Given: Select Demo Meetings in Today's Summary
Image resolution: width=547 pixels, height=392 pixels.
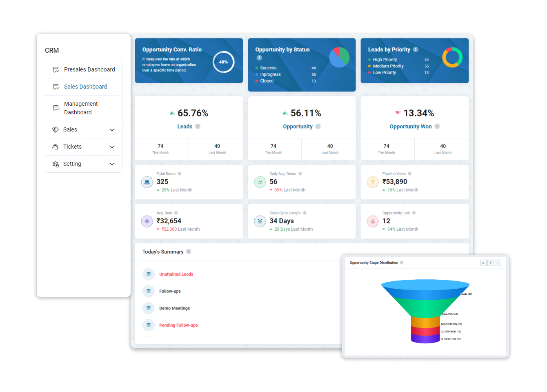Looking at the screenshot, I should click(175, 308).
